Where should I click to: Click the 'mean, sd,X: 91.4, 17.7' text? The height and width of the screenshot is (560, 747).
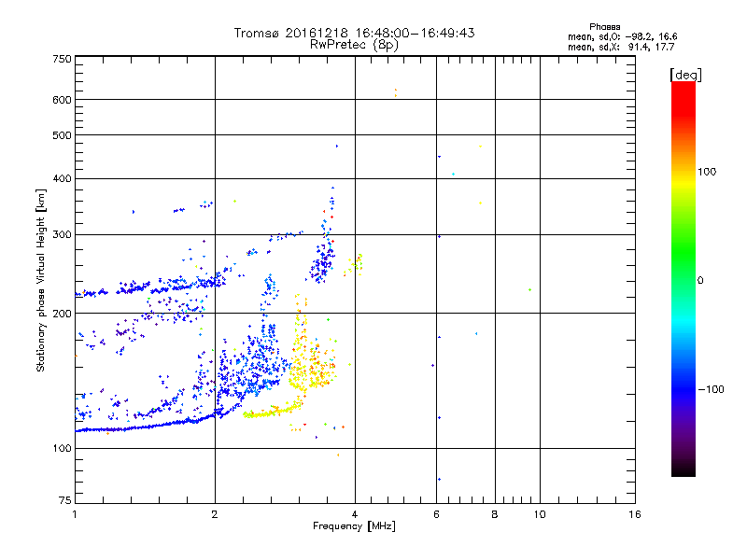[621, 47]
